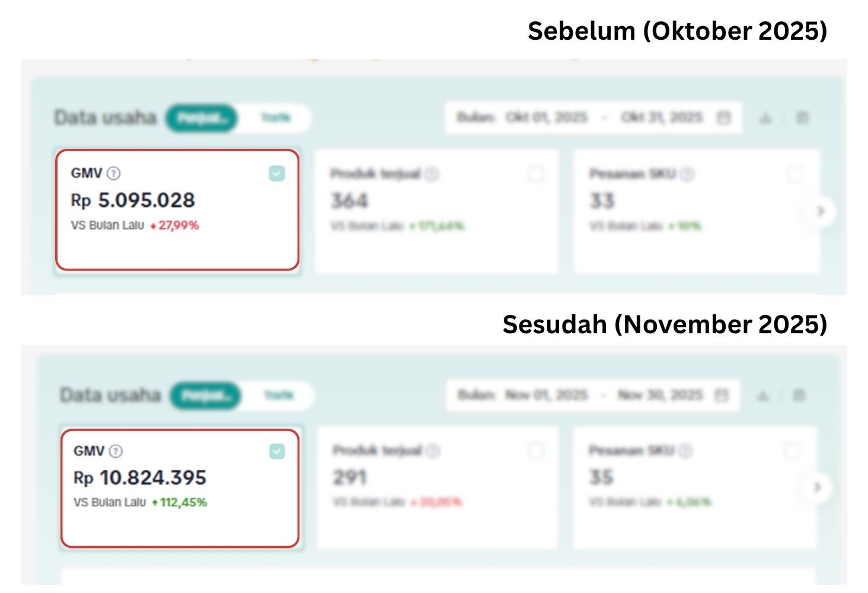
Task: Open calendar icon in November date range
Action: tap(721, 395)
